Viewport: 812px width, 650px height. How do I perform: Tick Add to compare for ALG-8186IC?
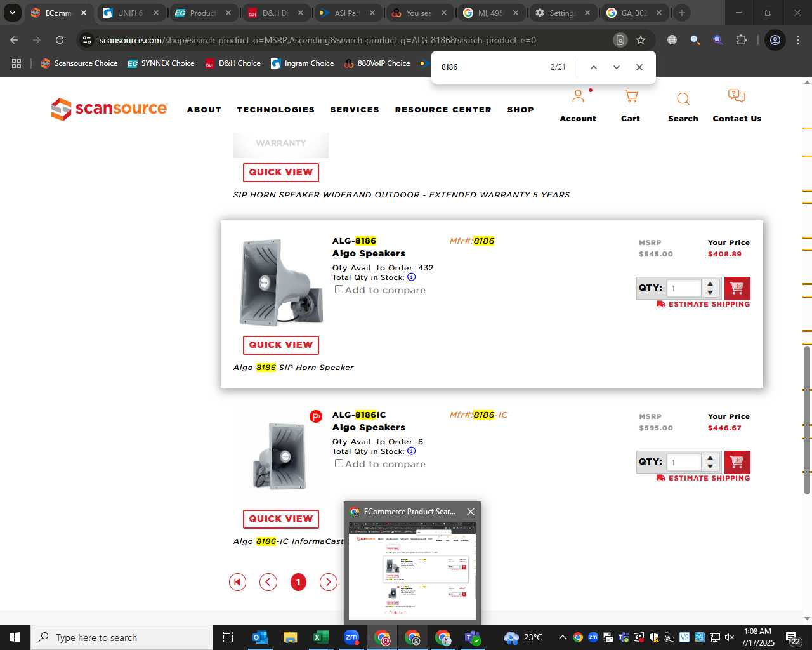339,463
